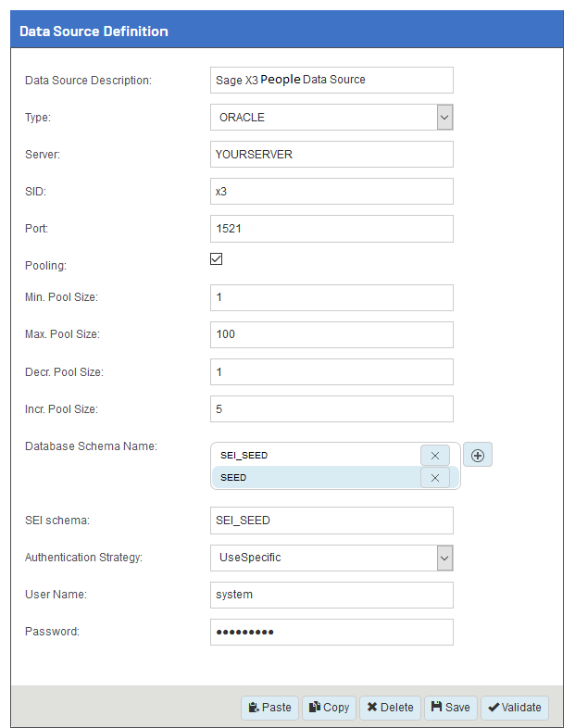Validate the data source connection
Image resolution: width=575 pixels, height=728 pixels.
[515, 707]
